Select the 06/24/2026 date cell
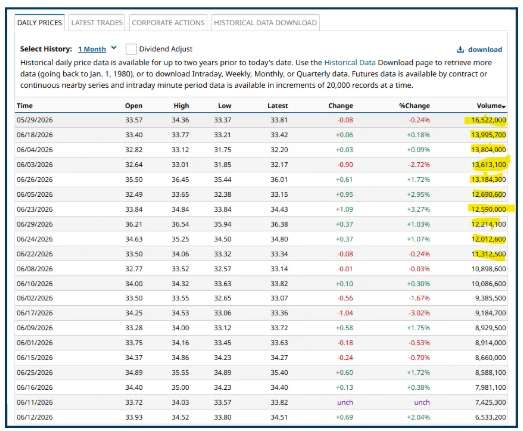This screenshot has width=523, height=431. tap(35, 239)
